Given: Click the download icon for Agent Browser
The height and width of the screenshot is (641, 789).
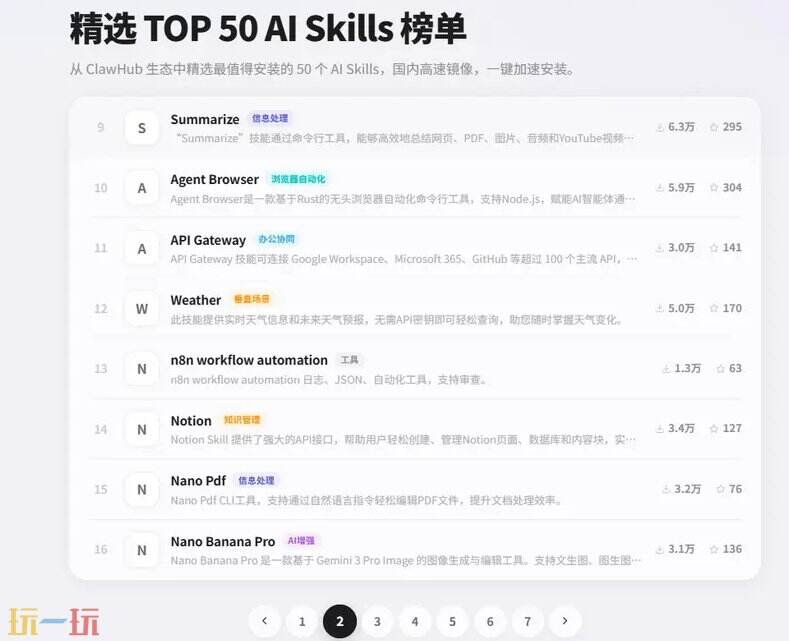Looking at the screenshot, I should coord(660,188).
